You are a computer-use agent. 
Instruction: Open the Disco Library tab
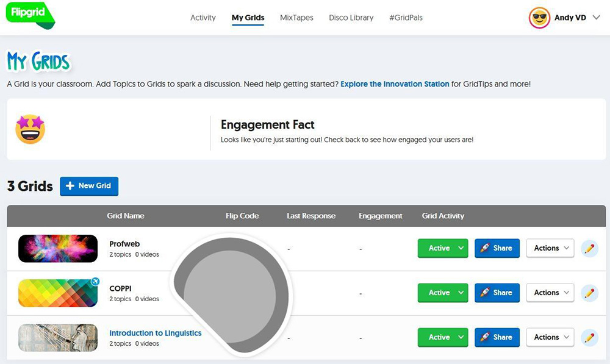click(351, 18)
